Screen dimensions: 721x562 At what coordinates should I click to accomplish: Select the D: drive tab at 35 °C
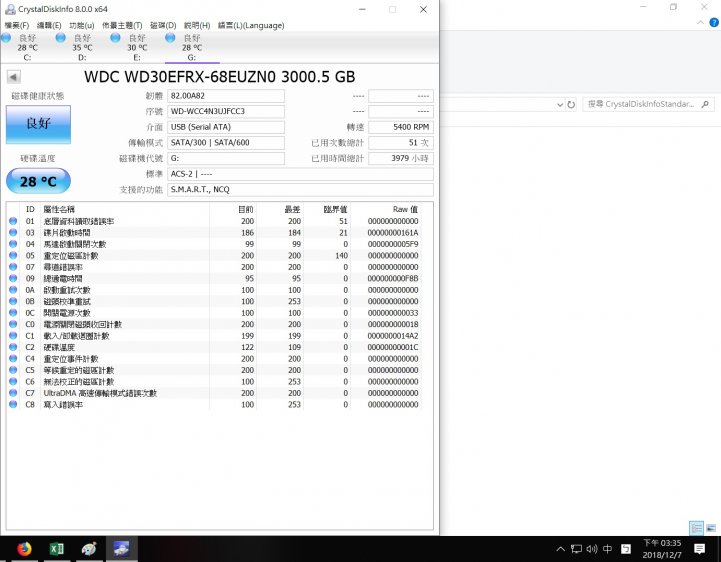click(x=82, y=47)
